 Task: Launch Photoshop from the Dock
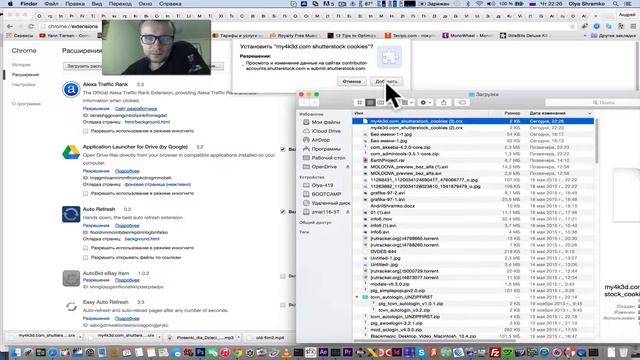click(200, 352)
